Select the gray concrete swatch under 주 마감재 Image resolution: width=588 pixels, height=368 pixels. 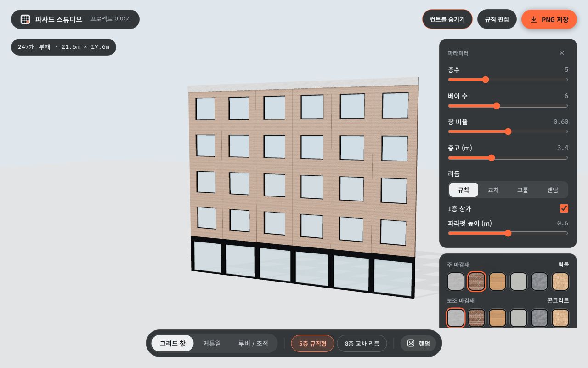point(456,282)
